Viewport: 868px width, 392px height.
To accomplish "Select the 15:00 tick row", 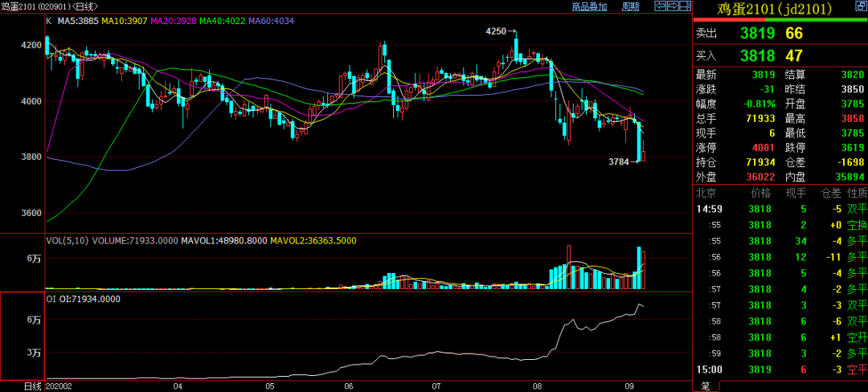I will 780,370.
